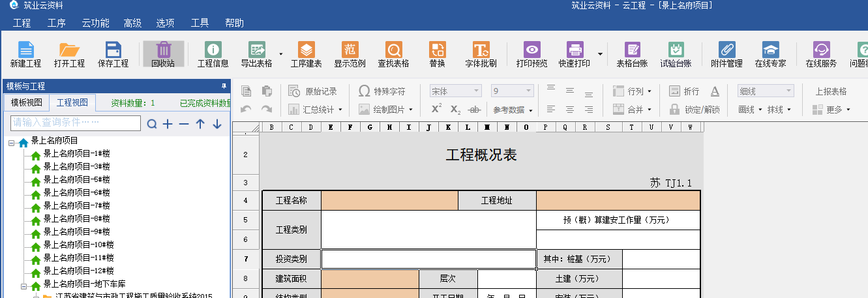Click the minus icon in tree panel
The image size is (868, 298).
click(x=184, y=124)
